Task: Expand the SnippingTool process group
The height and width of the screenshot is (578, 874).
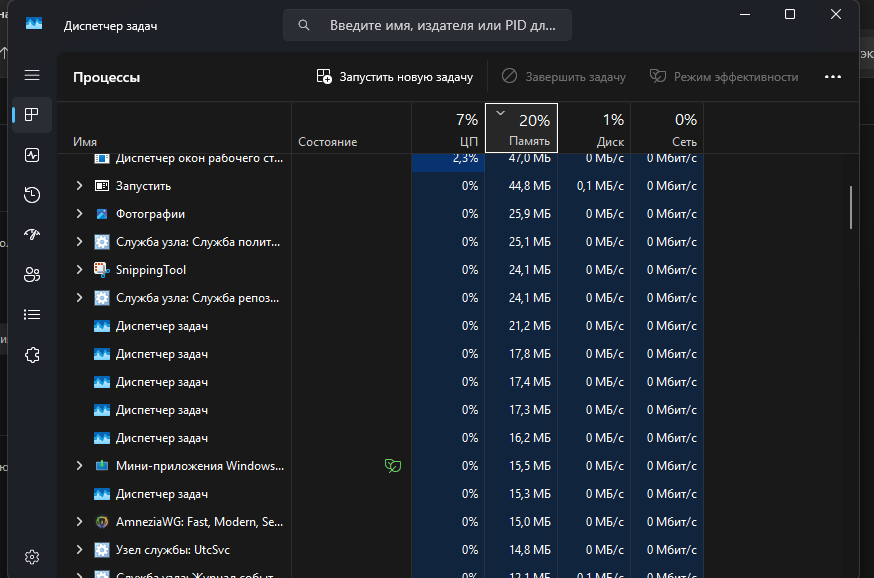Action: 79,270
